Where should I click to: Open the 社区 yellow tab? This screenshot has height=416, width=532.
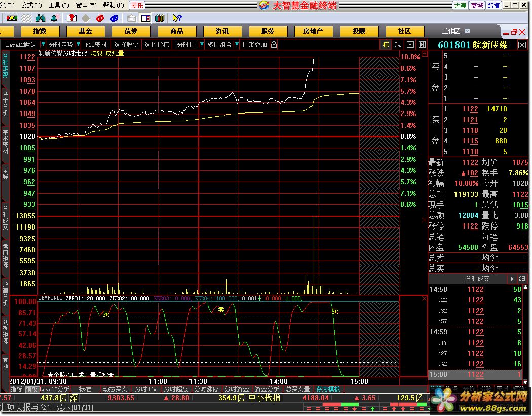click(x=404, y=31)
